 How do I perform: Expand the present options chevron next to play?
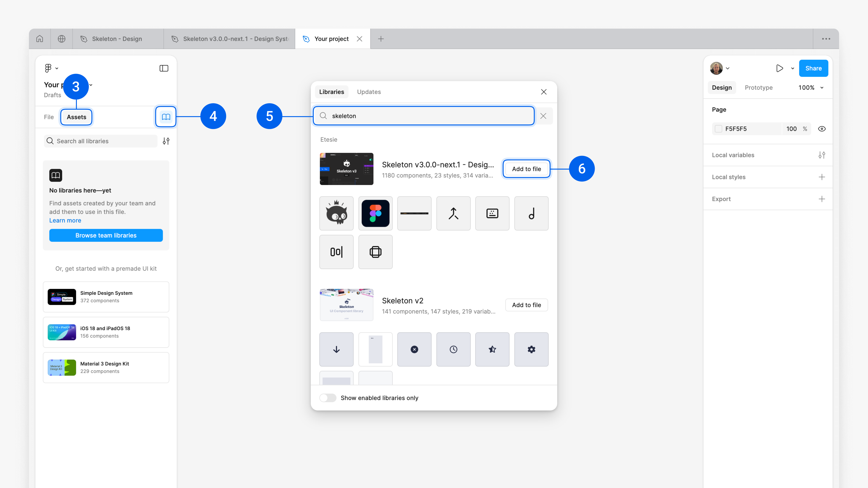(x=793, y=68)
